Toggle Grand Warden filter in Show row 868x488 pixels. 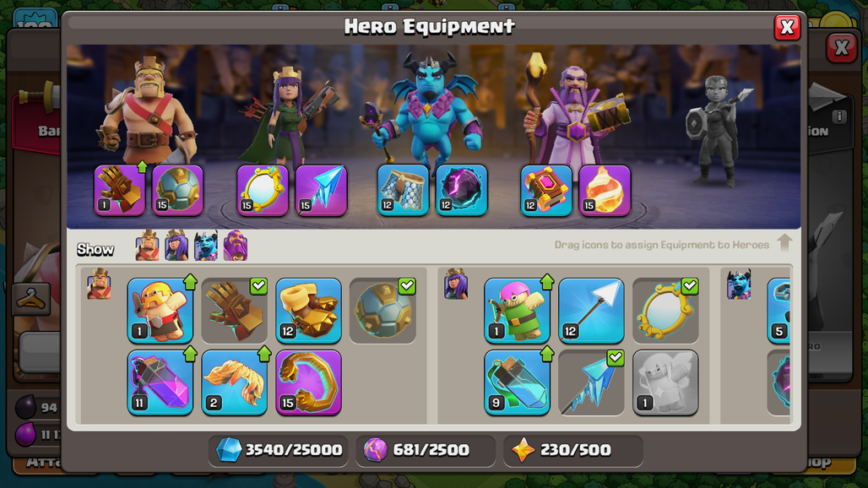(x=236, y=246)
